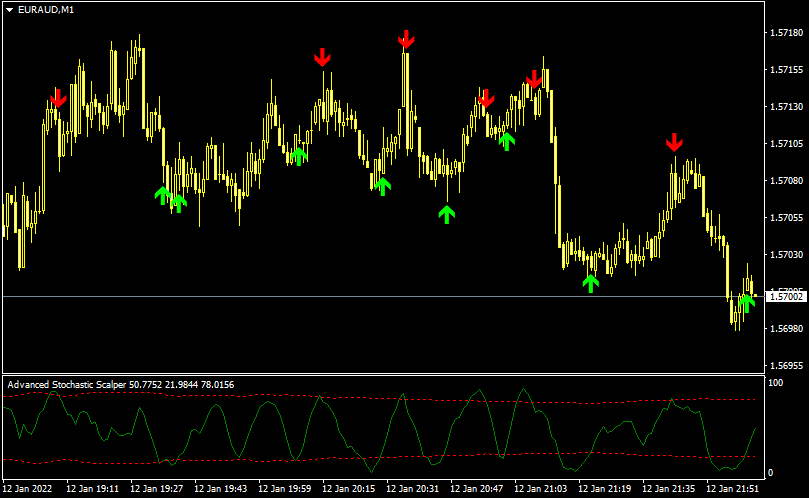
Task: Select the leftmost red down arrow signal
Action: pos(58,98)
